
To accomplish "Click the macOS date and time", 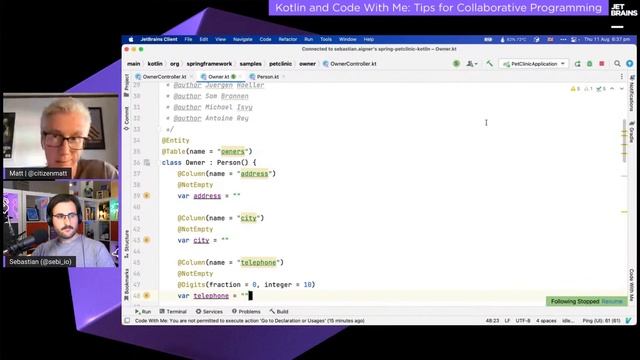I will click(607, 40).
